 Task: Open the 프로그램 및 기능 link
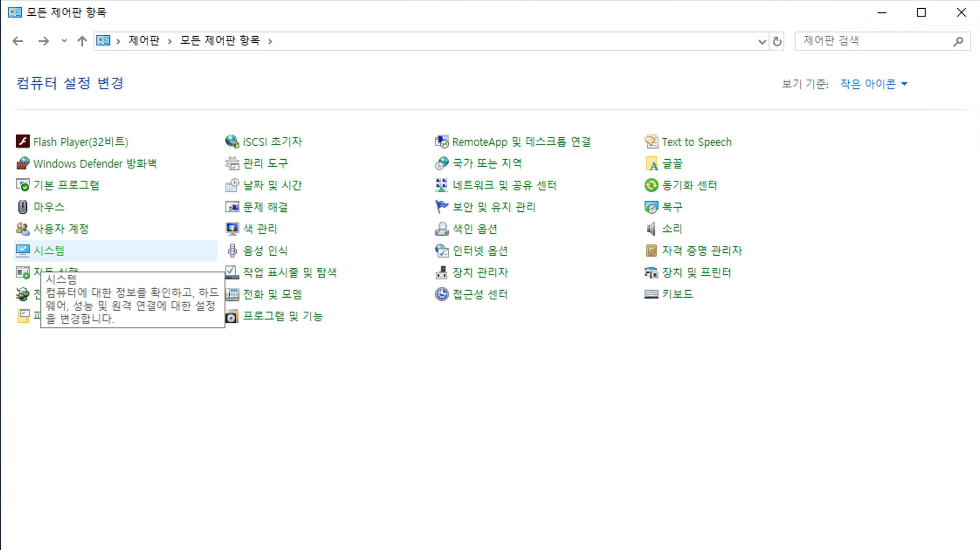[283, 316]
